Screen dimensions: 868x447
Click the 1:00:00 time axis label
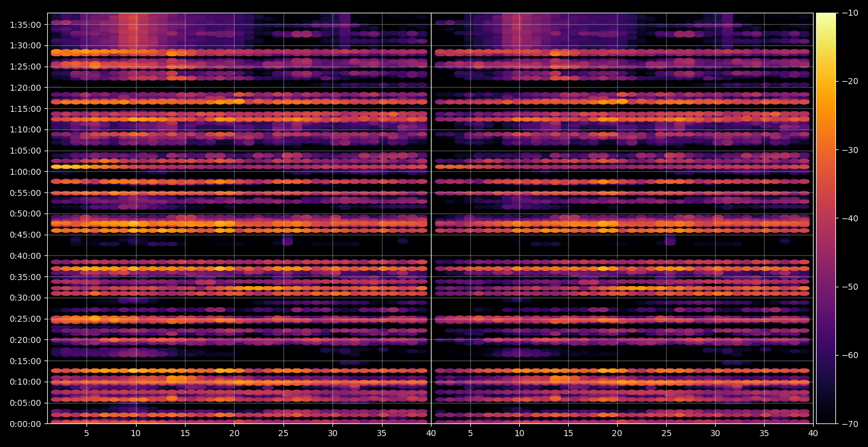pos(26,172)
